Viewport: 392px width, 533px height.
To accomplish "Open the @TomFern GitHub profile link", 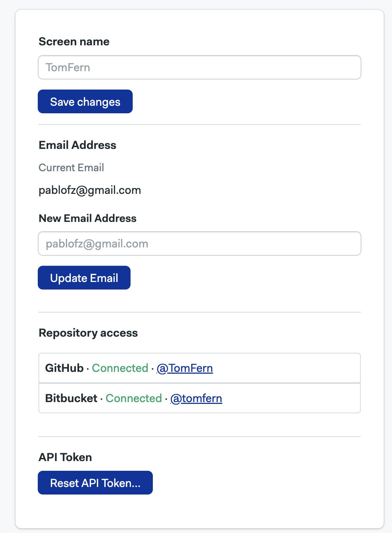I will click(185, 368).
